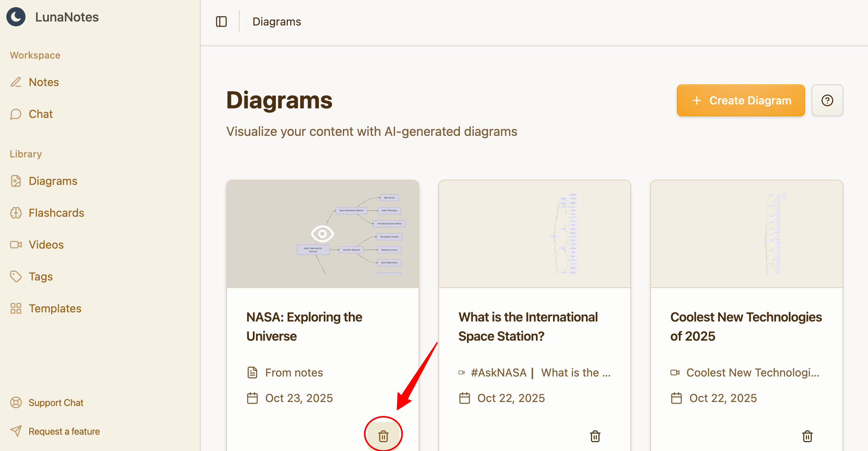Open the Templates section
The image size is (868, 451).
[55, 308]
